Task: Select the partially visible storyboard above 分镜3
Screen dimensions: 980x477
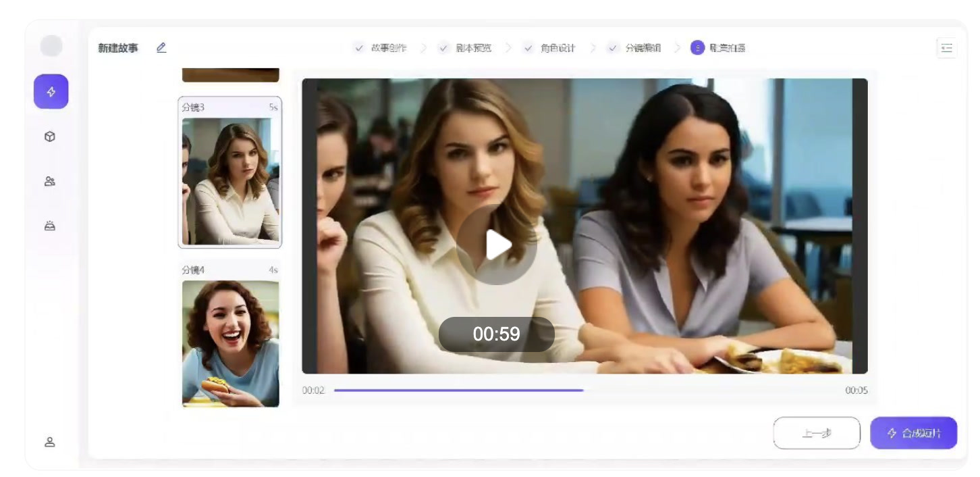Action: (x=230, y=75)
